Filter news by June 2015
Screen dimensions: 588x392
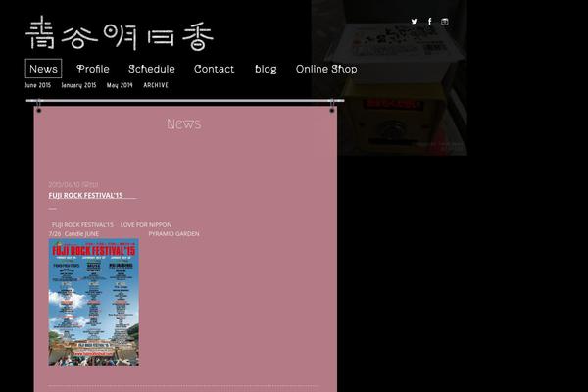pyautogui.click(x=38, y=85)
